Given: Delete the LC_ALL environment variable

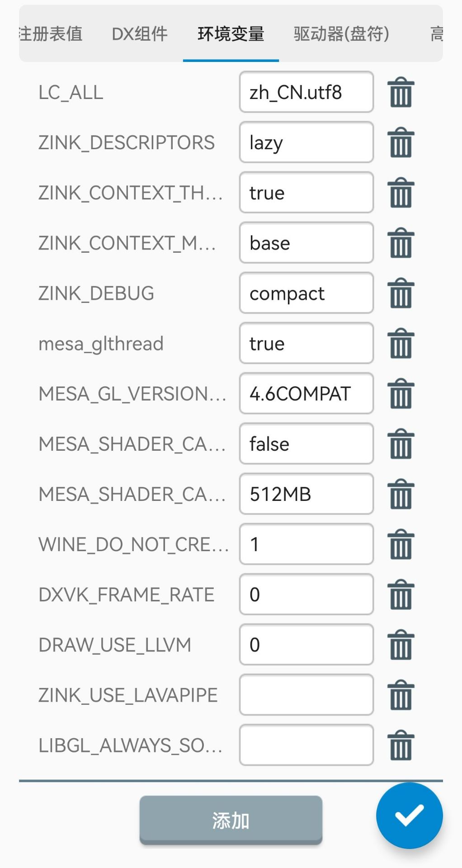Looking at the screenshot, I should (401, 92).
